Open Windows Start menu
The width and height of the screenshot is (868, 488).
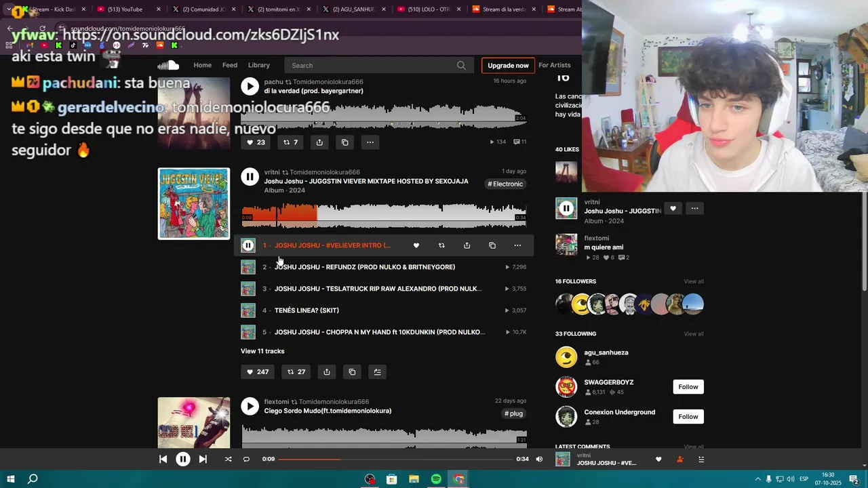9,479
